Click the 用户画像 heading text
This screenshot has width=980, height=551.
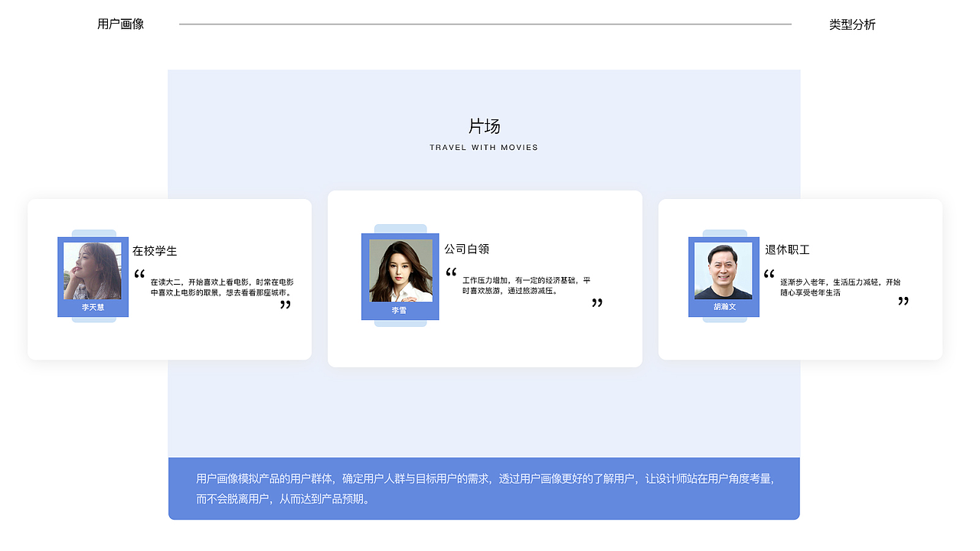point(120,24)
